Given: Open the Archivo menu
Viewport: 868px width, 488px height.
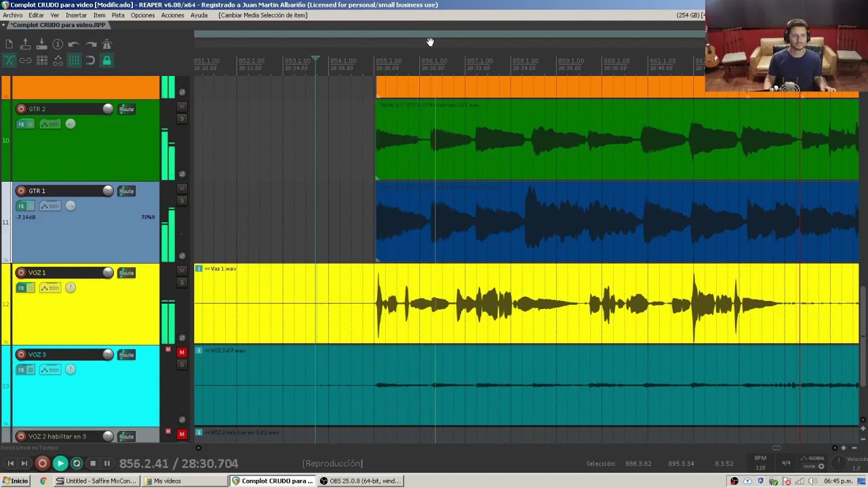Looking at the screenshot, I should coord(13,15).
